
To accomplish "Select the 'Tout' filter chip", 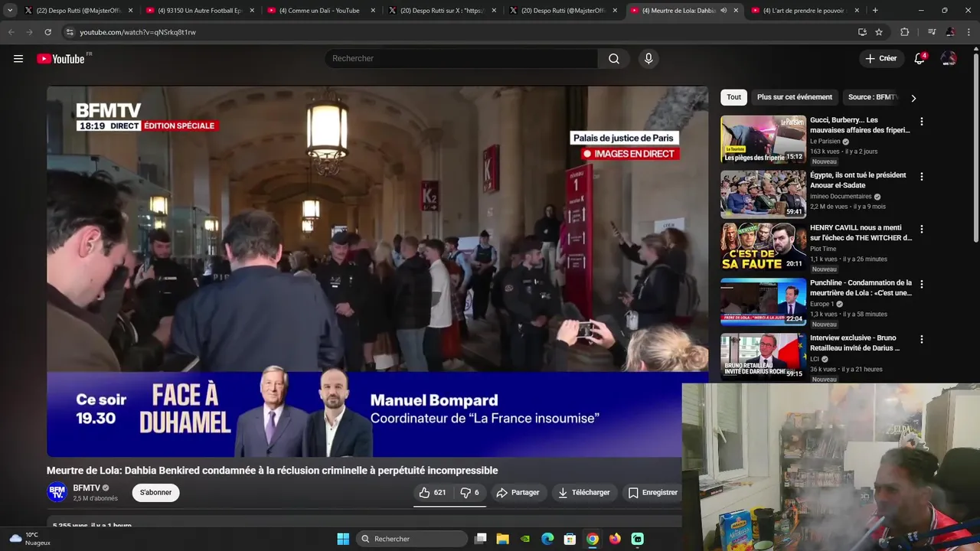I will pyautogui.click(x=733, y=97).
